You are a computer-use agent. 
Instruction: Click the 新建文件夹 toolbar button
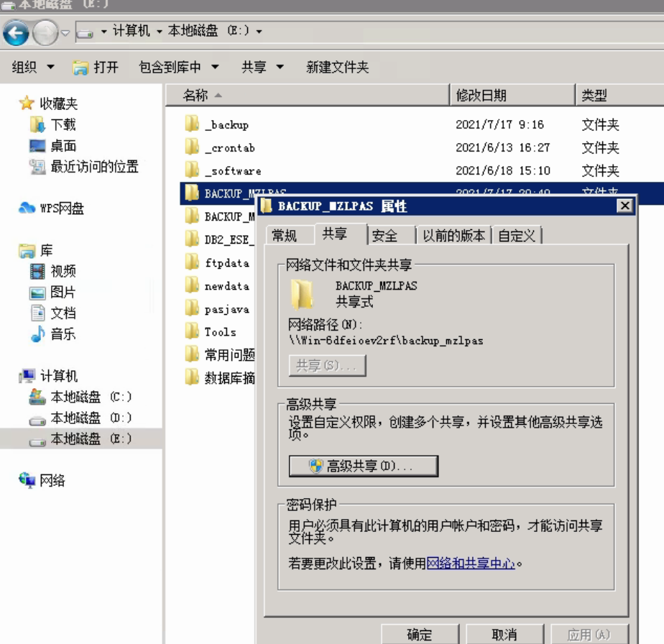point(337,67)
